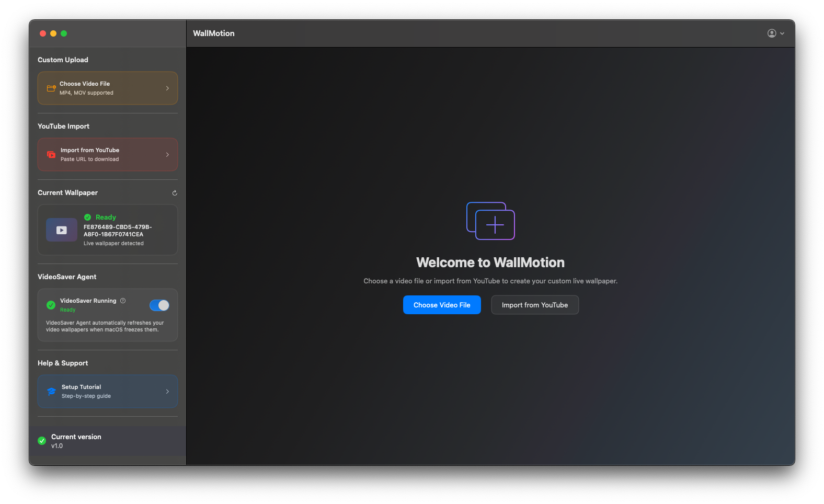Image resolution: width=824 pixels, height=504 pixels.
Task: Click the 'Custom Upload' section header
Action: point(63,60)
